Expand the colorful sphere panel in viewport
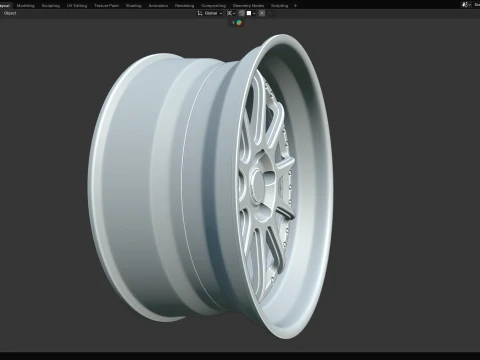 237,23
